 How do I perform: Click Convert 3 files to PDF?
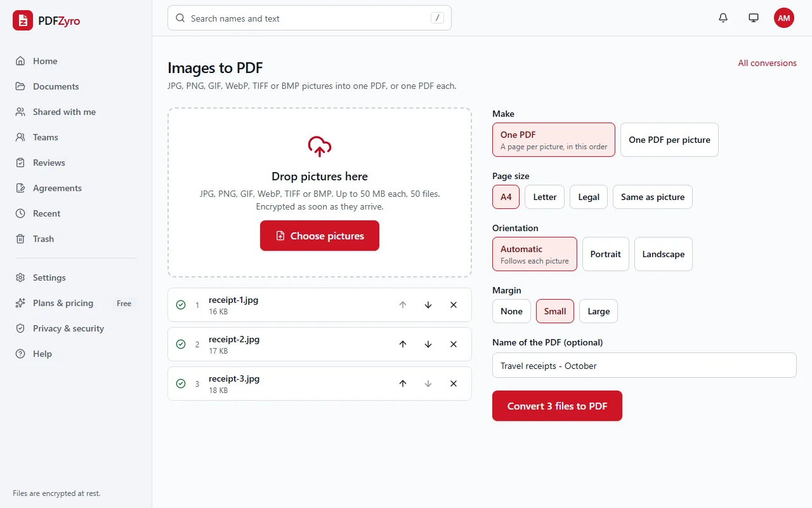click(557, 406)
